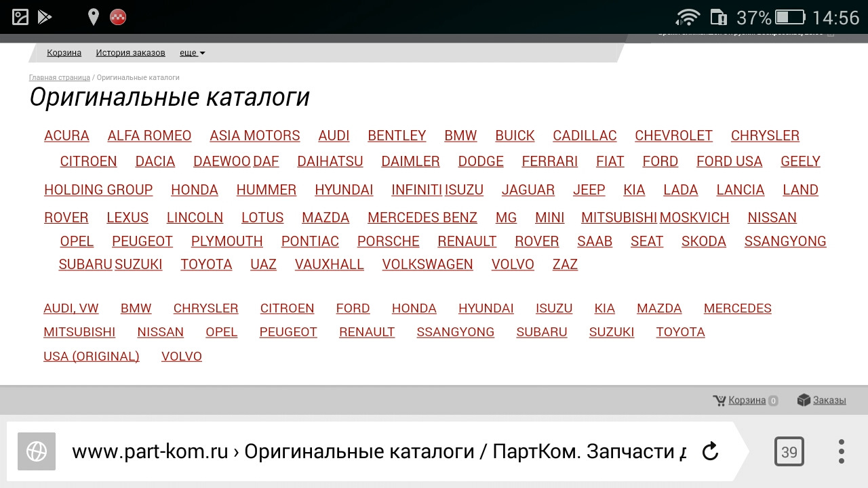Open the BENTLEY catalog link
Screen dimensions: 868x488
[x=397, y=136]
